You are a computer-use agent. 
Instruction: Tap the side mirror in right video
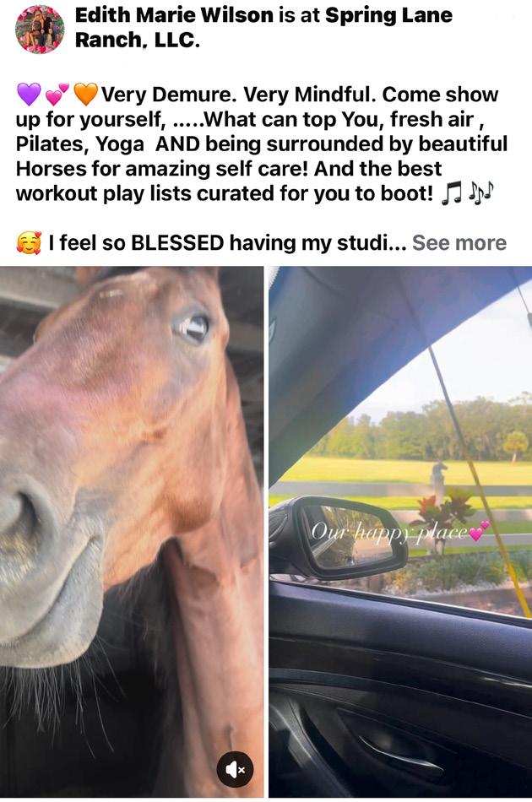(344, 537)
